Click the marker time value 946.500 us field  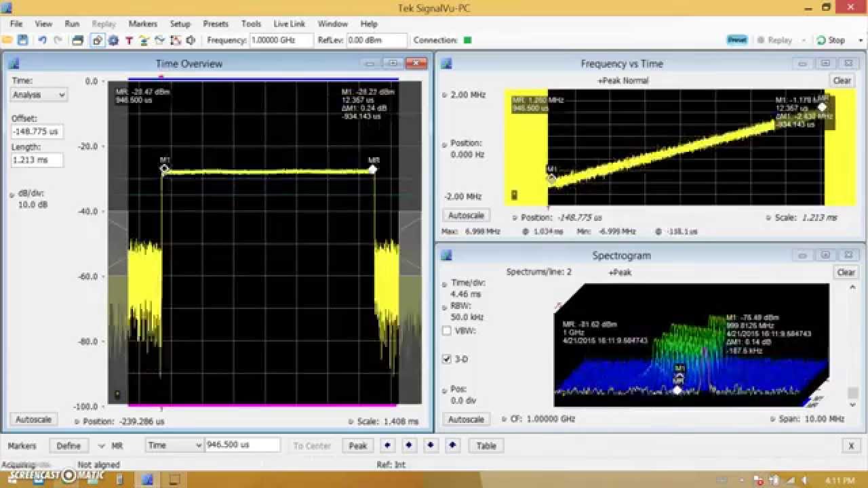(243, 445)
